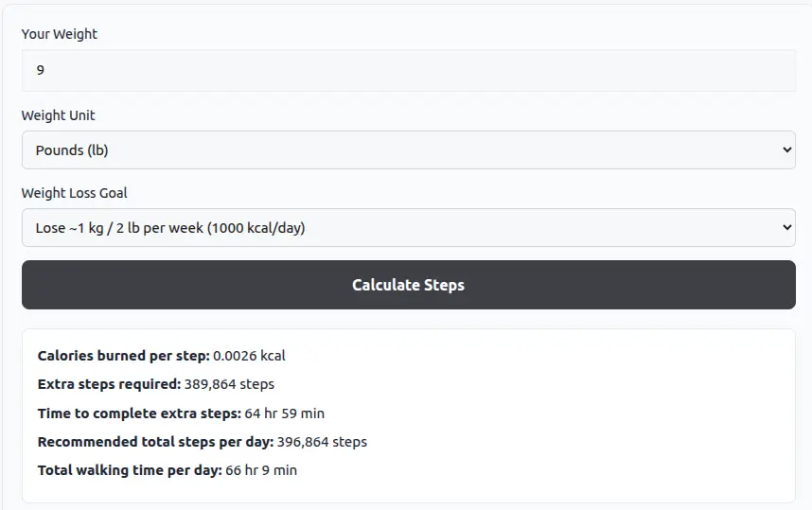
Task: Click the "Total walking time per day:" label
Action: click(129, 470)
